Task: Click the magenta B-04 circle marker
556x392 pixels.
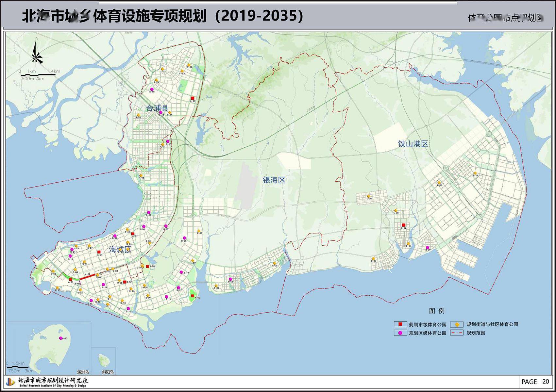Action: tap(143, 226)
